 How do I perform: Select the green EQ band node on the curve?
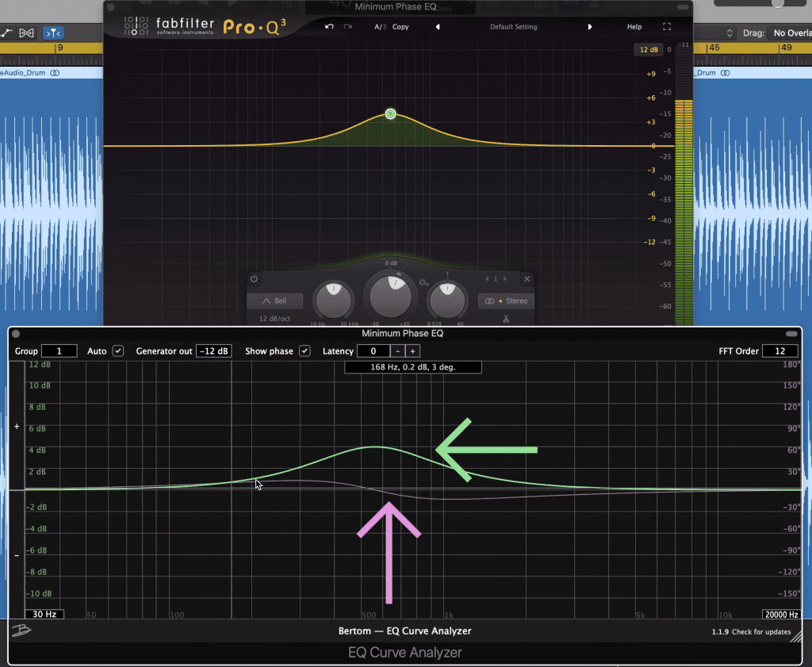pyautogui.click(x=390, y=114)
